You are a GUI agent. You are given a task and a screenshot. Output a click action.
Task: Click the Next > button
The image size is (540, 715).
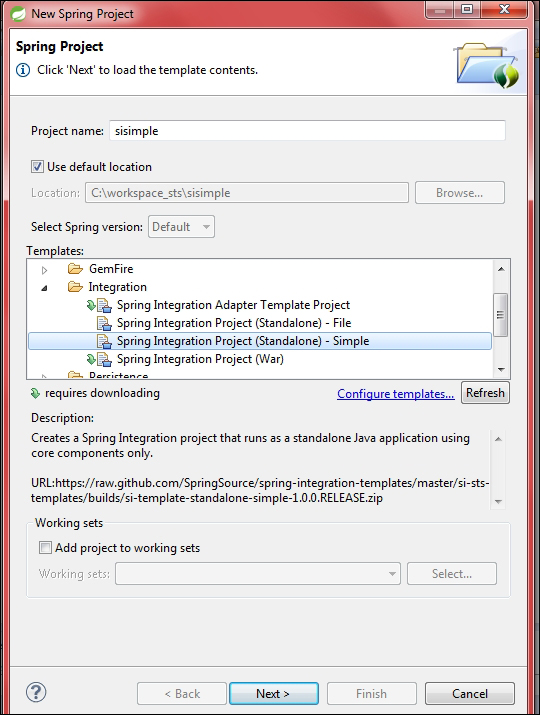274,694
